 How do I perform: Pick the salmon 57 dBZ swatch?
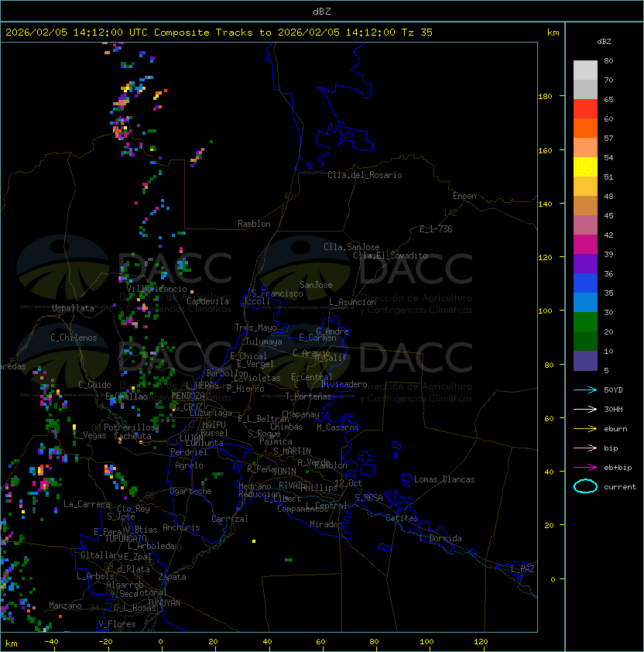[585, 148]
